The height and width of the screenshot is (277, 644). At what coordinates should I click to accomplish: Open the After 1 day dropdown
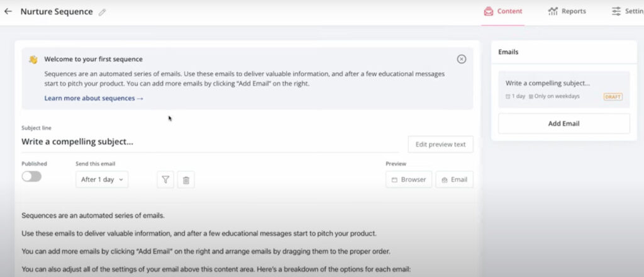[102, 179]
